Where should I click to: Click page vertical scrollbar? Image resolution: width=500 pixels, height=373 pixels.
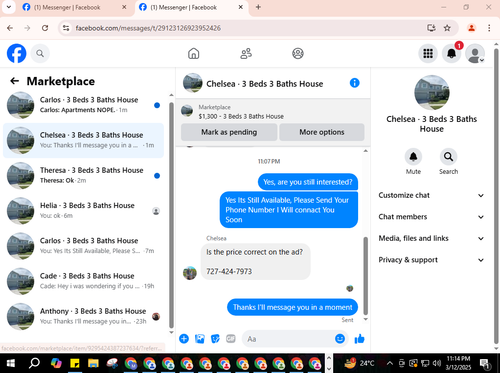pos(496,196)
